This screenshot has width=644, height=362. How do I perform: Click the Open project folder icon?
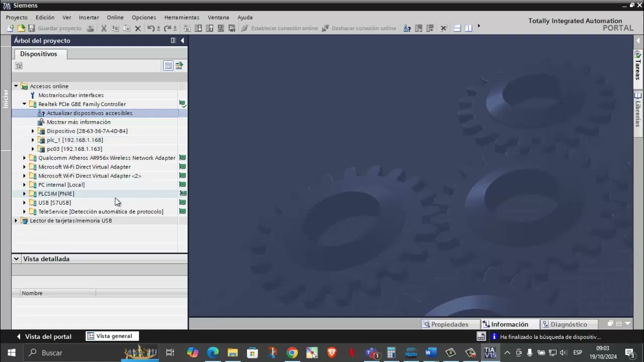[21, 28]
